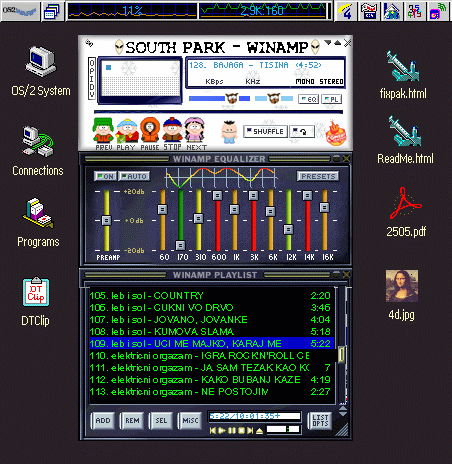Viewport: 452px width, 464px height.
Task: Open equalizer PRESETS menu
Action: coord(318,176)
